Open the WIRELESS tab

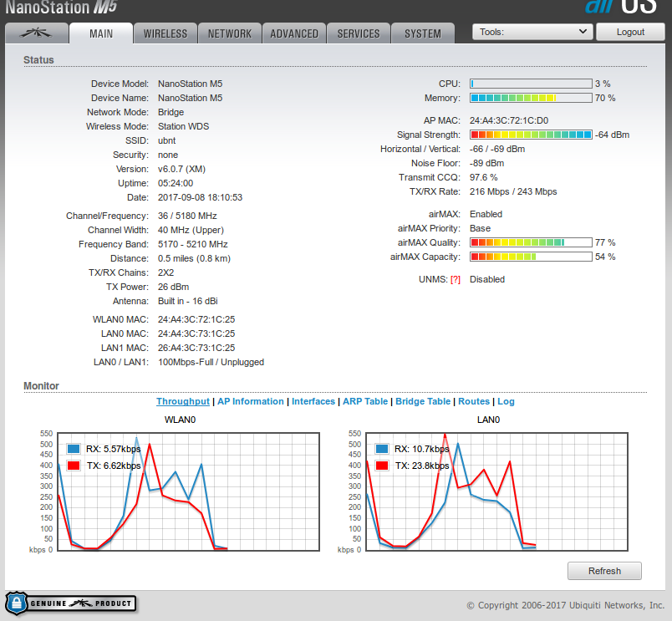pyautogui.click(x=165, y=33)
